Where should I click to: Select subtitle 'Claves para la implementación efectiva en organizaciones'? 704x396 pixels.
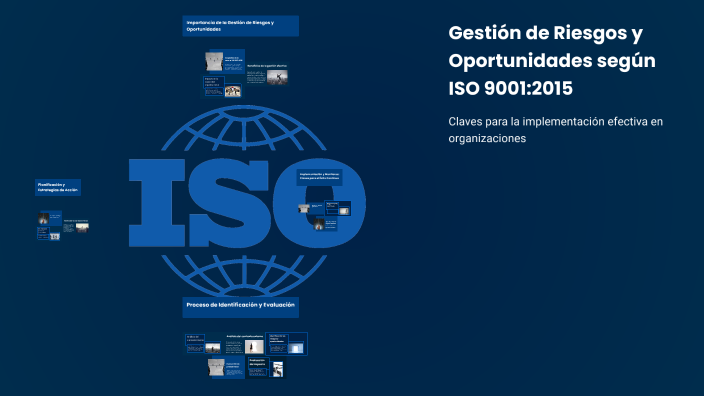tap(555, 130)
